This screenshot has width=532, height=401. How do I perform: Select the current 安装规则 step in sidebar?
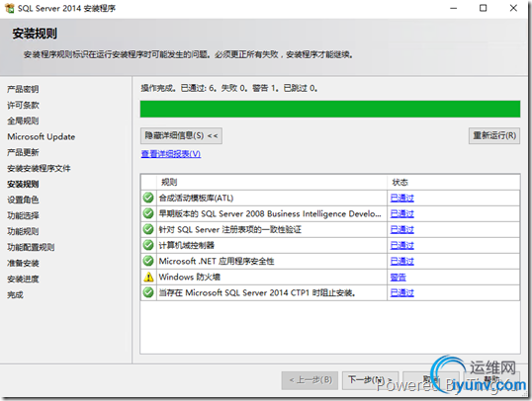[23, 184]
